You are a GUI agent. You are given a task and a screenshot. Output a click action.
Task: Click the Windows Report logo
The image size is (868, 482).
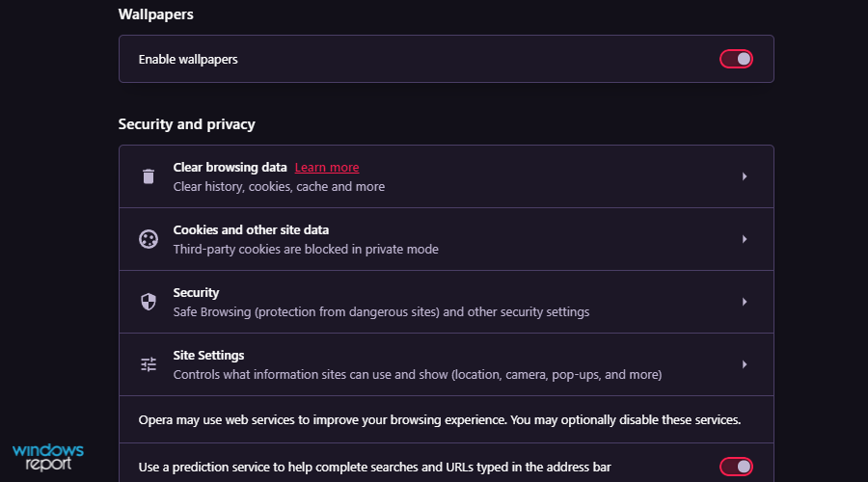[x=48, y=457]
